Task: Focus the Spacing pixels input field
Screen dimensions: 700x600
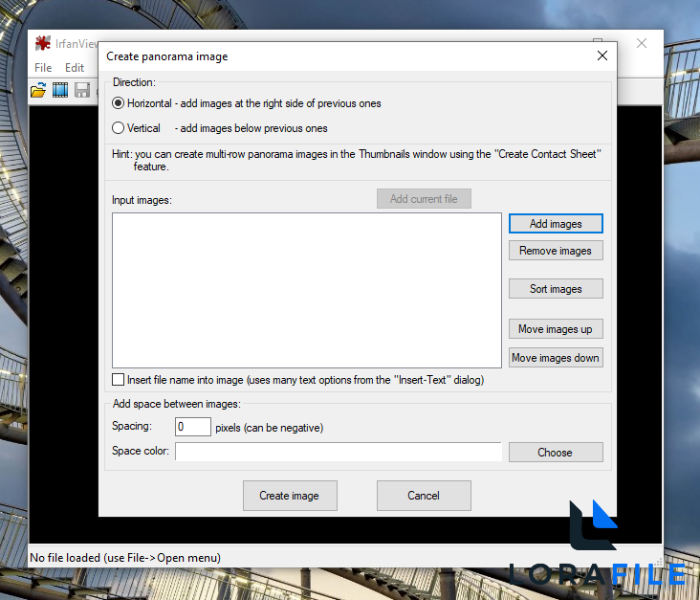Action: [193, 427]
